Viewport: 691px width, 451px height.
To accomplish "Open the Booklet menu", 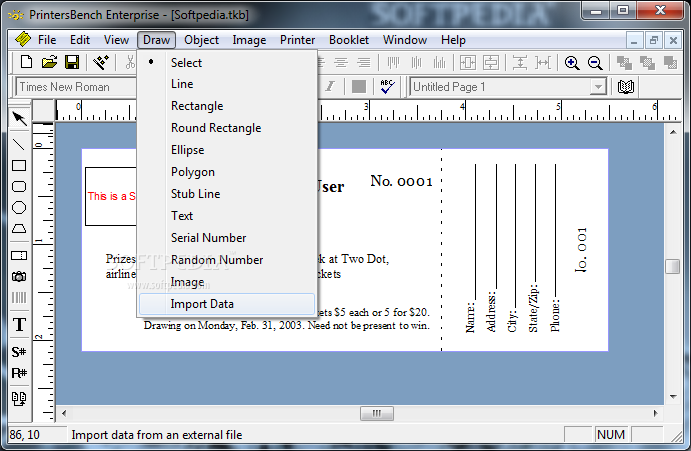I will pos(349,40).
